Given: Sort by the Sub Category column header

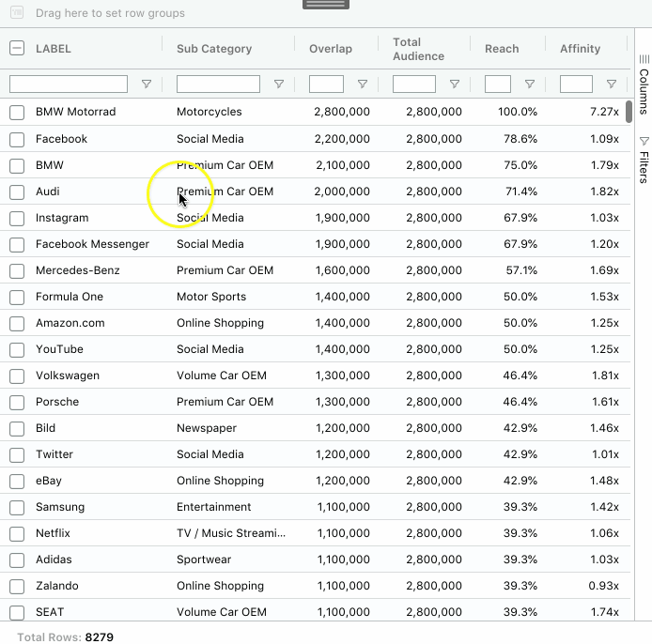Looking at the screenshot, I should 214,49.
